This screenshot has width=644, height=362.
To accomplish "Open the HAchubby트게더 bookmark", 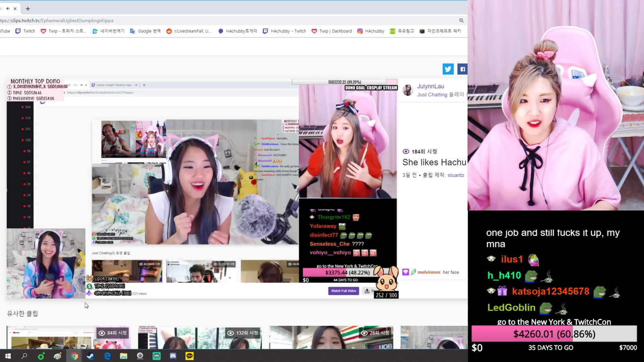I will click(237, 31).
